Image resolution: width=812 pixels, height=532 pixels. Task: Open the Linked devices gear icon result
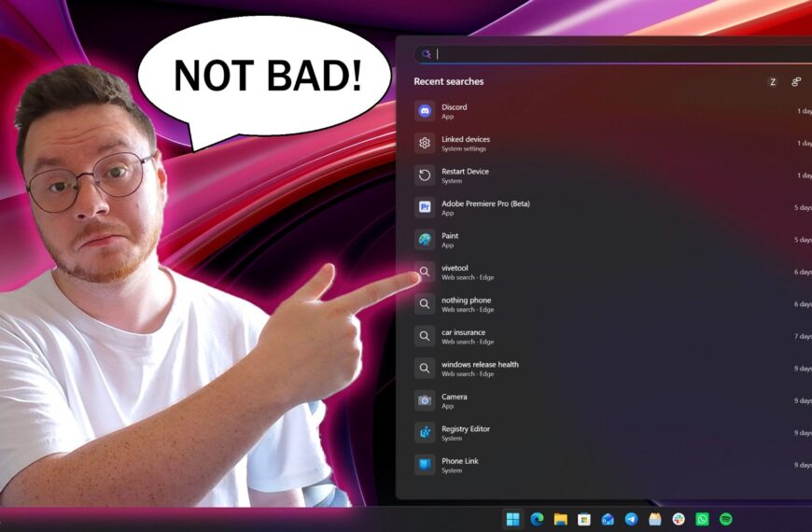pos(425,143)
